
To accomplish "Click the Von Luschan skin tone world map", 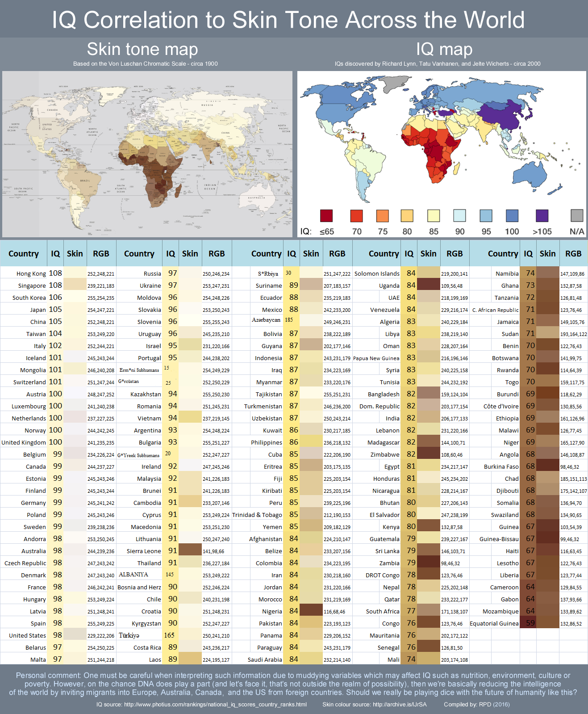I will (147, 154).
